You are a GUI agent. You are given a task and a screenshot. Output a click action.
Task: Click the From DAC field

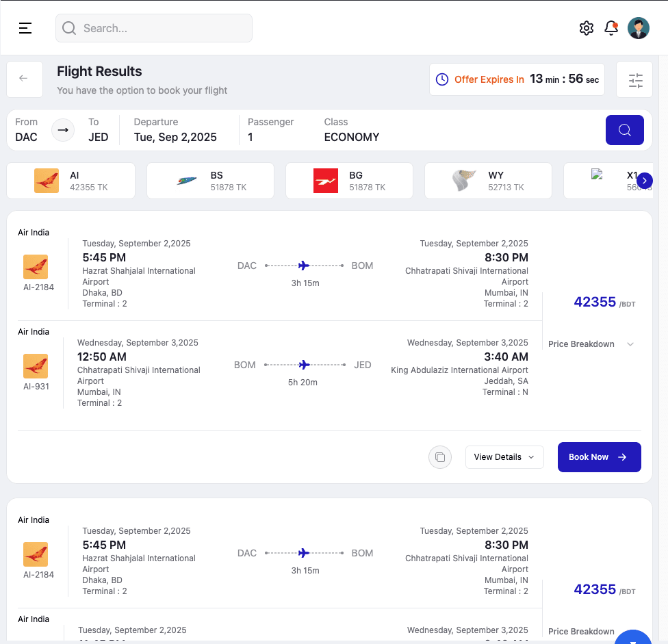(x=27, y=130)
